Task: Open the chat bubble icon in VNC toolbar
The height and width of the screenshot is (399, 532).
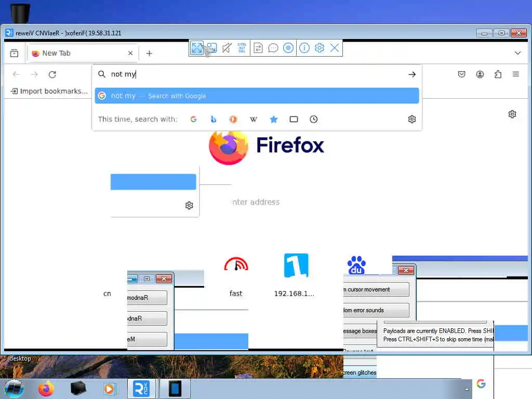Action: point(273,48)
